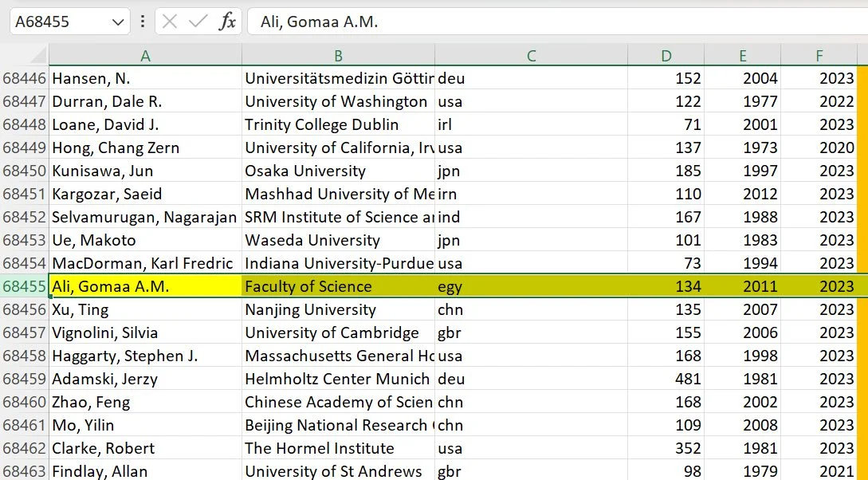Image resolution: width=868 pixels, height=480 pixels.
Task: Click the Enter checkmark icon in formula bar
Action: tap(198, 22)
